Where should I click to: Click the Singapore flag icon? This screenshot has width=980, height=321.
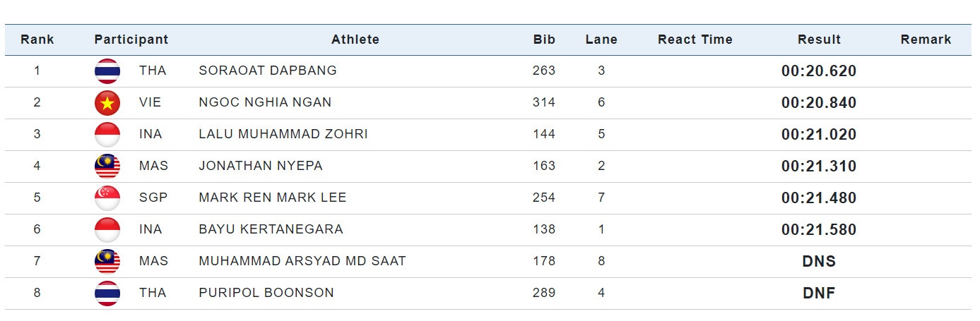(x=107, y=198)
